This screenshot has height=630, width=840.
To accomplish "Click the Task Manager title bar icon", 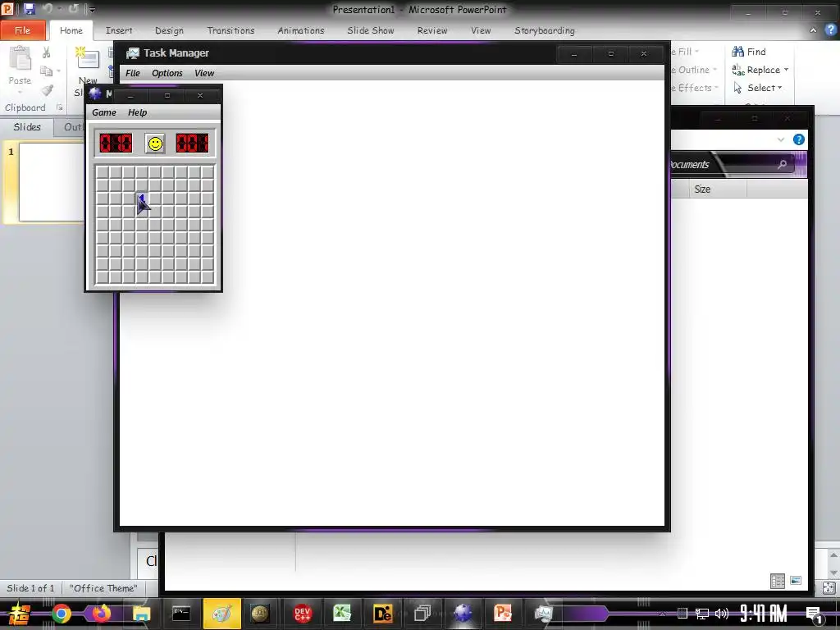I will [132, 53].
